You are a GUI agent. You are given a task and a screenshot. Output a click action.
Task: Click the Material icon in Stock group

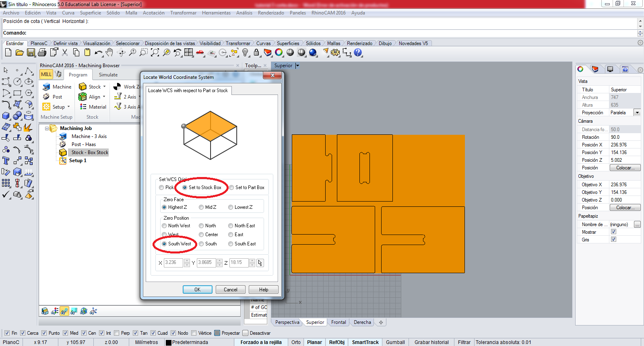point(83,107)
